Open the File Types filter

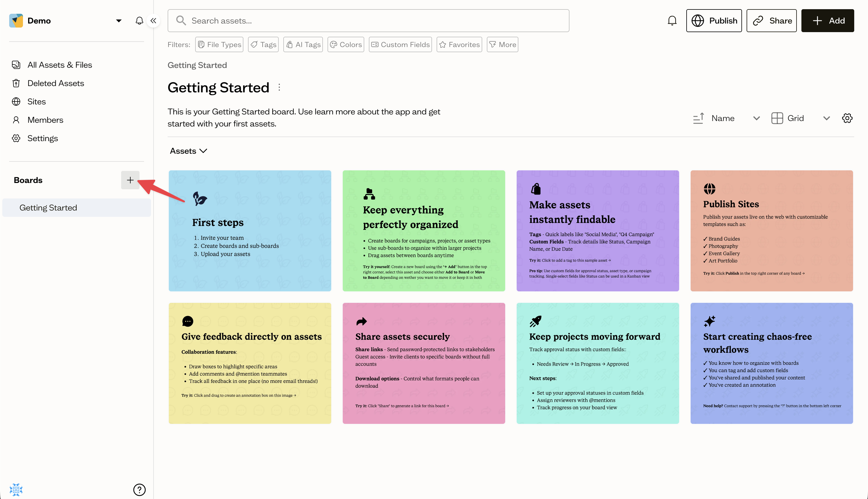point(219,44)
